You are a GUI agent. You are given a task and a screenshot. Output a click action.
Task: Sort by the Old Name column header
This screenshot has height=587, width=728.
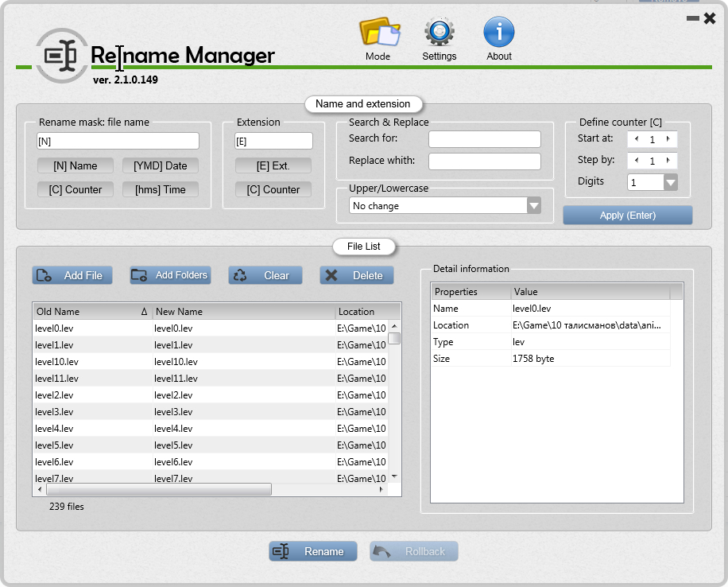pyautogui.click(x=87, y=312)
